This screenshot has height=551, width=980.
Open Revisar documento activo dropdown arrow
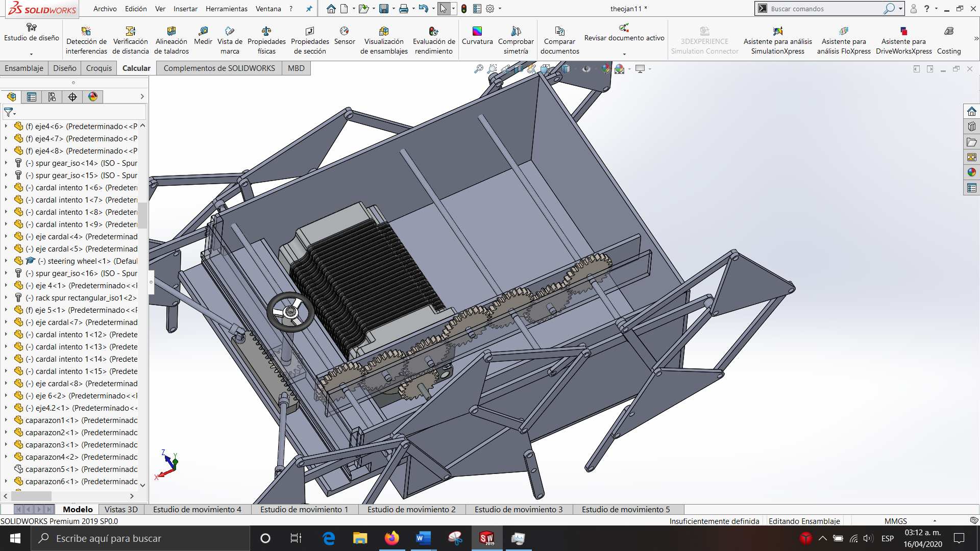624,54
